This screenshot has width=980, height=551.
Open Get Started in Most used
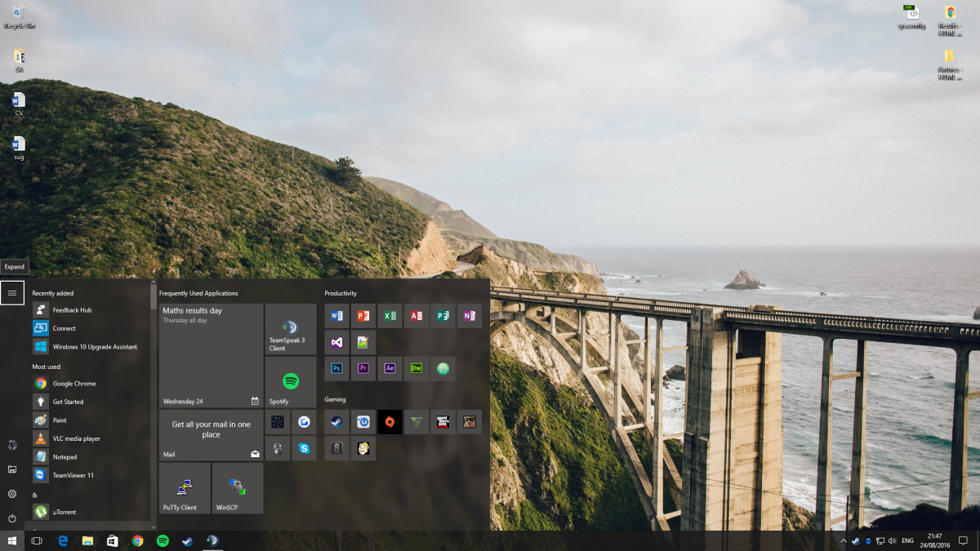click(90, 402)
